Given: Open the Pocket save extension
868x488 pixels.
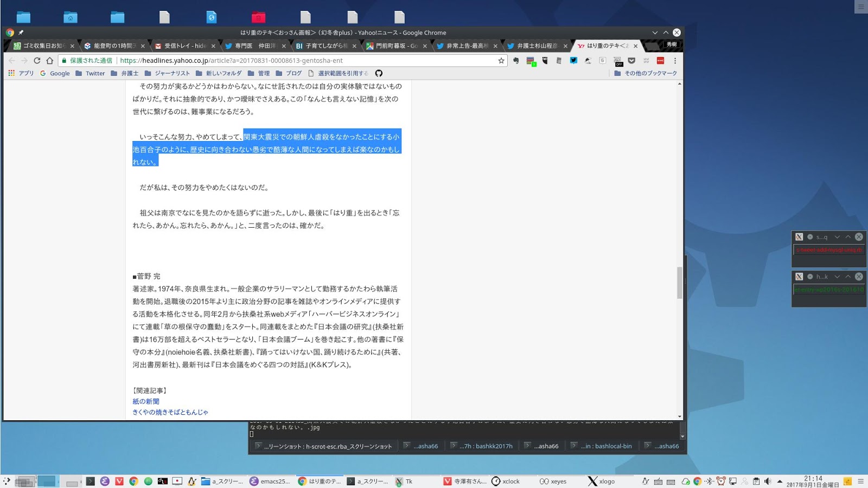Looking at the screenshot, I should coord(631,61).
